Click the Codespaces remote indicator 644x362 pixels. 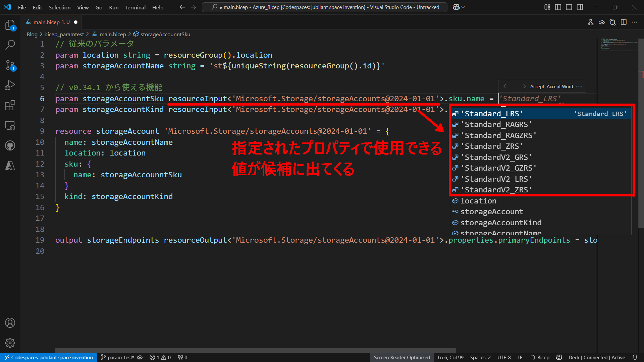coord(49,358)
